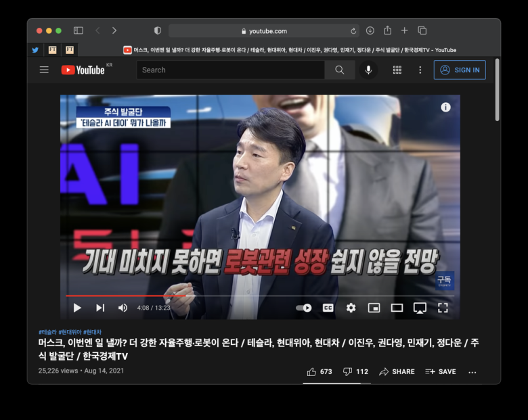This screenshot has height=420, width=528.
Task: Skip to the next video
Action: [x=100, y=308]
